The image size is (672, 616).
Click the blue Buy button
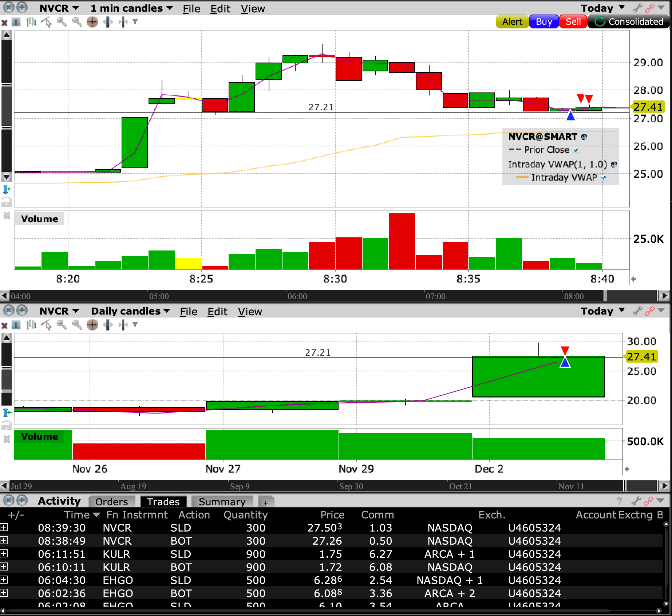(544, 22)
